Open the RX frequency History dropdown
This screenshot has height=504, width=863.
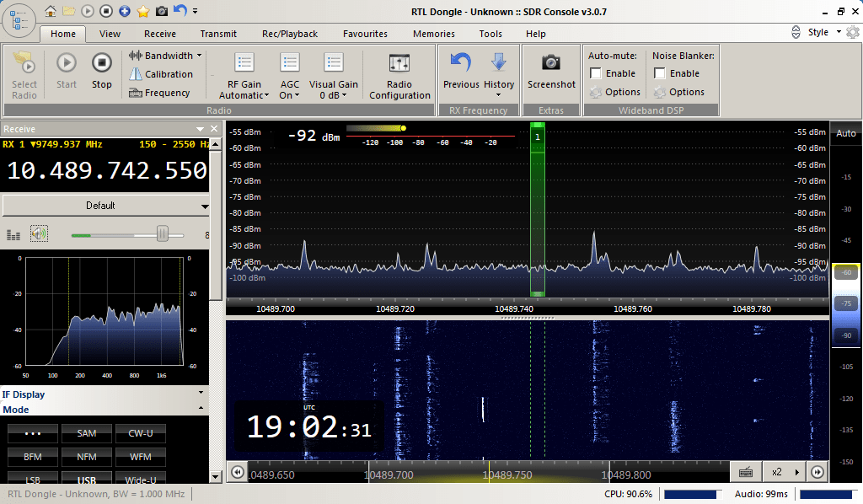pyautogui.click(x=499, y=75)
